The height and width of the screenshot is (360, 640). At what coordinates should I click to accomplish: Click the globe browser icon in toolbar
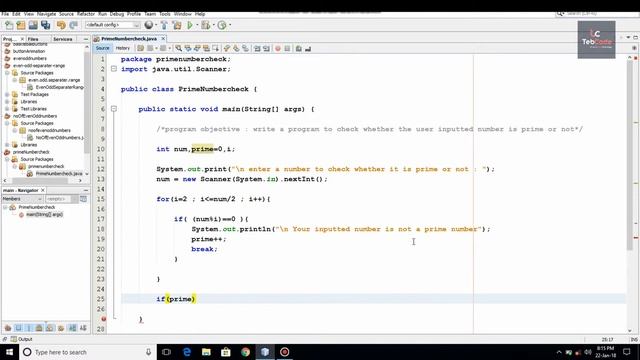149,25
